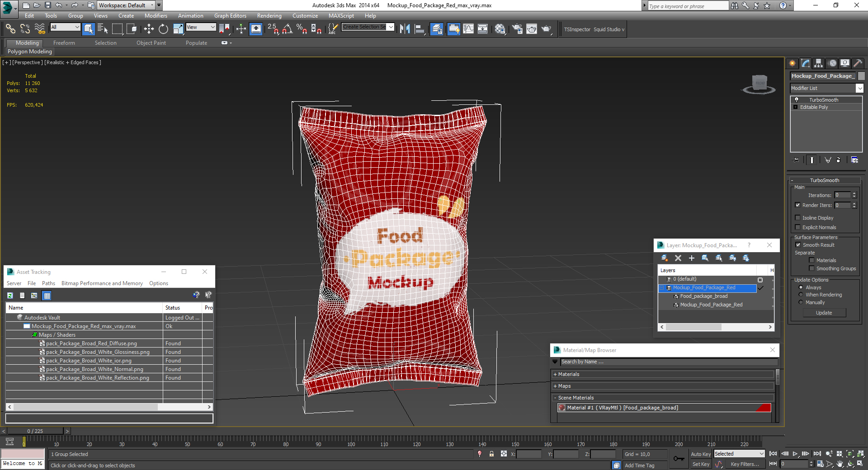The height and width of the screenshot is (470, 868).
Task: Click the Render Production teapot icon
Action: [546, 29]
